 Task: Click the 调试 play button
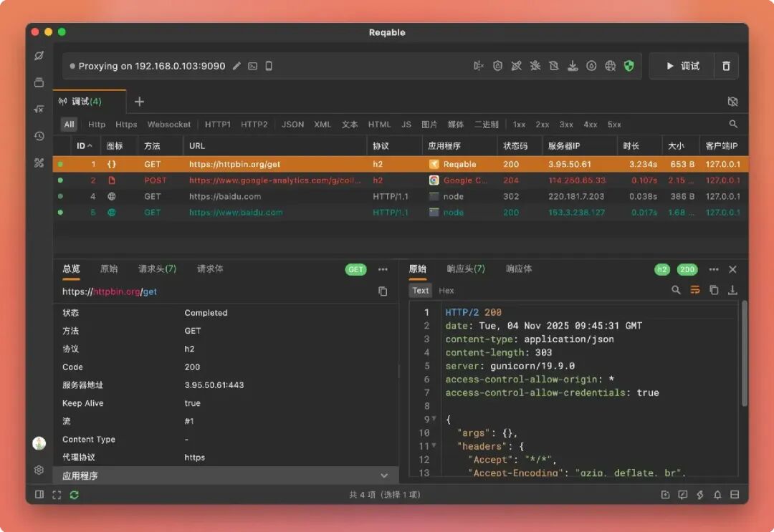point(682,66)
